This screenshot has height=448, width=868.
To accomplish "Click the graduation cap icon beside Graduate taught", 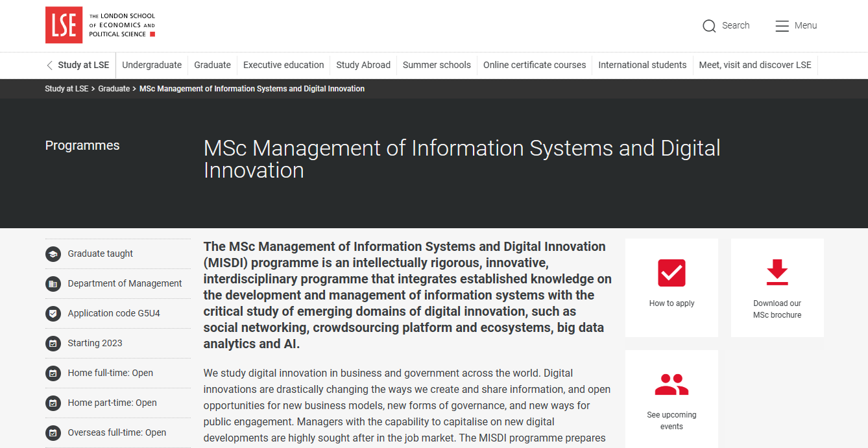I will tap(53, 254).
